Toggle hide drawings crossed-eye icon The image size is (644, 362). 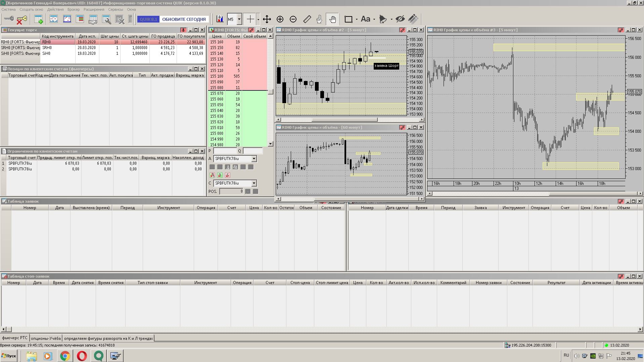pyautogui.click(x=400, y=19)
